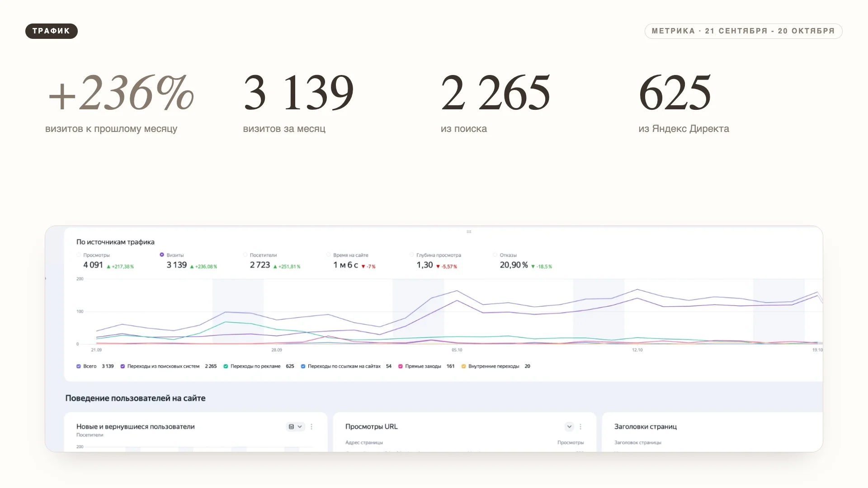Click the 625 headline figure
Image resolution: width=868 pixels, height=488 pixels.
675,93
